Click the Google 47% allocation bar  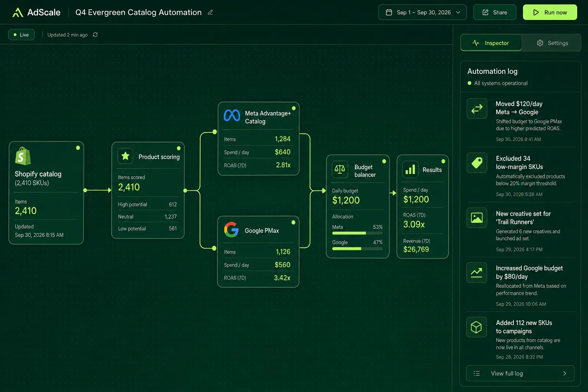click(357, 249)
